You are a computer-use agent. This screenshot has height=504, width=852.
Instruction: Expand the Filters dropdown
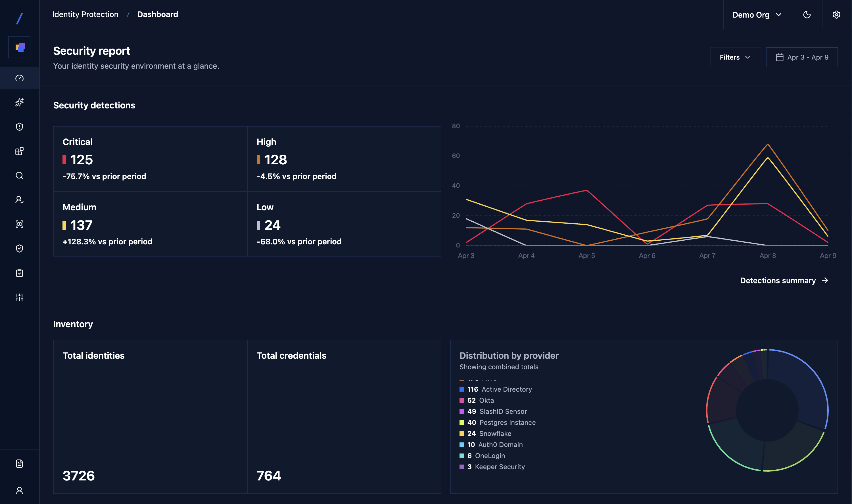pyautogui.click(x=735, y=57)
